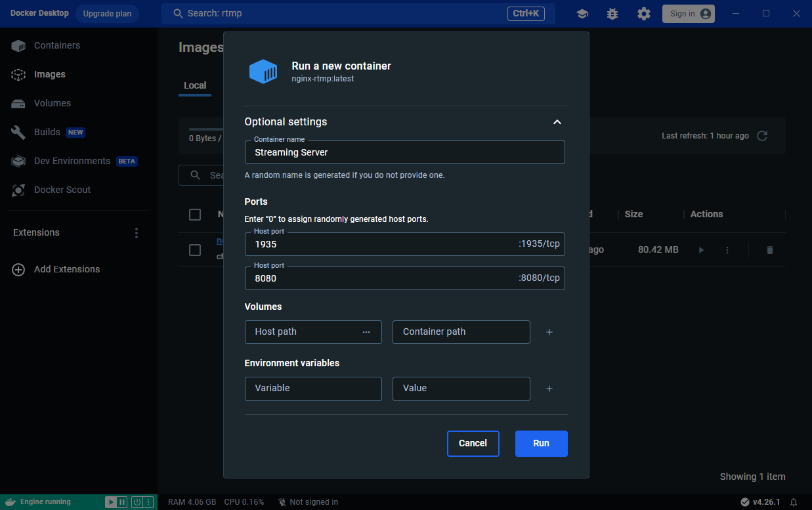The image size is (812, 510).
Task: Open Settings via the gear icon
Action: coord(644,14)
